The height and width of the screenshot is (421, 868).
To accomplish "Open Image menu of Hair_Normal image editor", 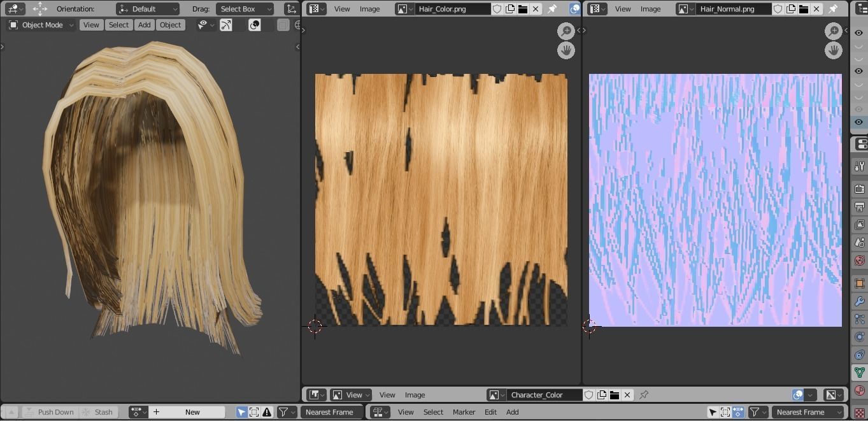I will tap(650, 9).
